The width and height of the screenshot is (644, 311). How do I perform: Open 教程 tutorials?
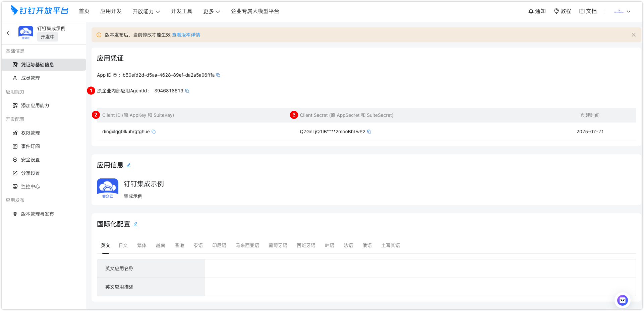pos(563,11)
